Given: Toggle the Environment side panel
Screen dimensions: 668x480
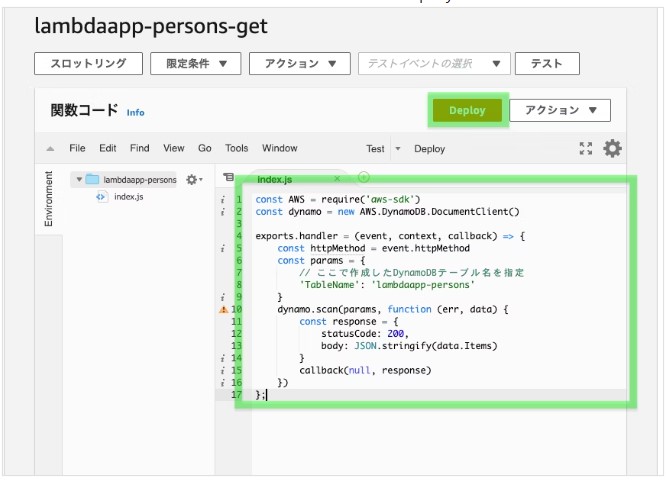Looking at the screenshot, I should [x=49, y=198].
